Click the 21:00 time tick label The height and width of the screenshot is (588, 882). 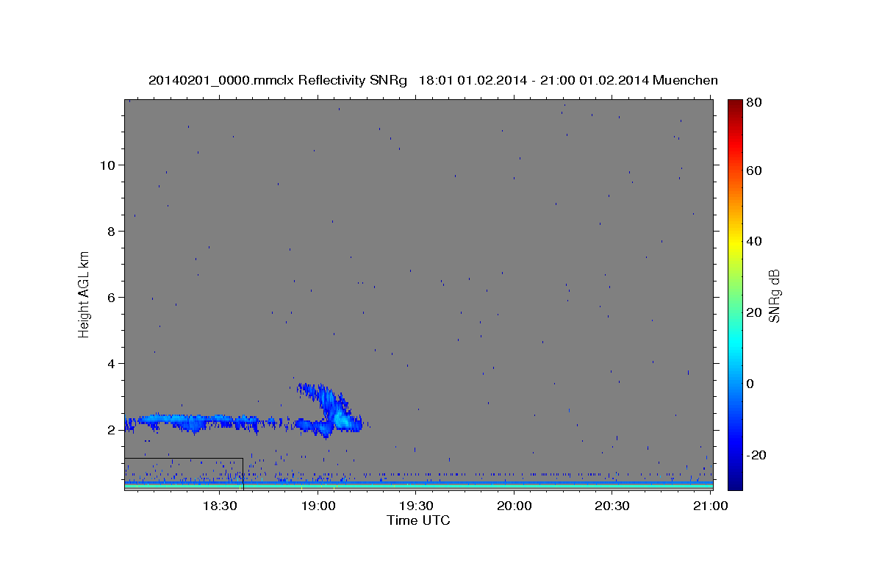710,506
